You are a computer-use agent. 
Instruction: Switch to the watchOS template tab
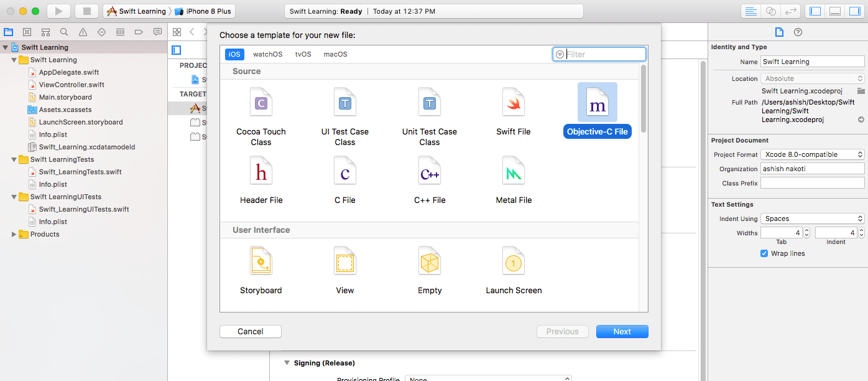click(x=267, y=54)
